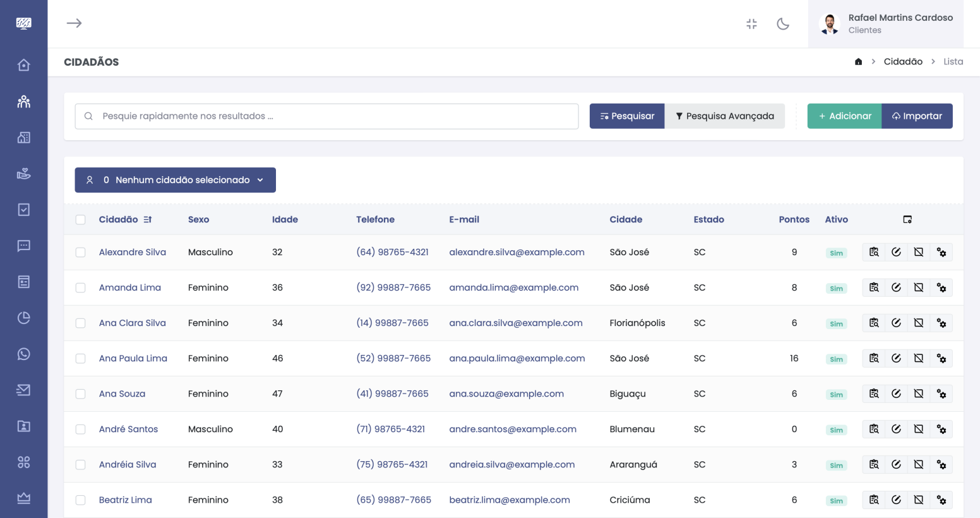
Task: Open email link beatriz.lima@example.com
Action: point(509,500)
